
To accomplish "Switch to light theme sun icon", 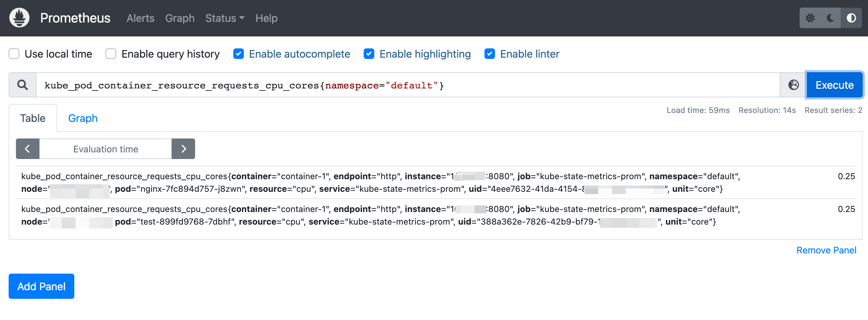I will pyautogui.click(x=810, y=18).
